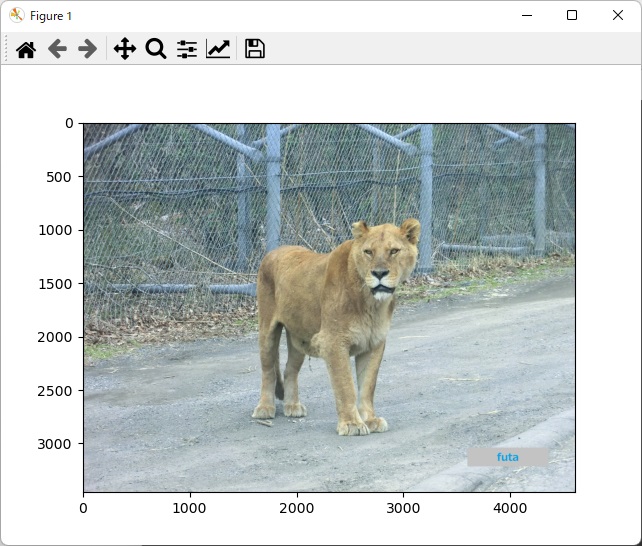Click the toolbar grip handle at the left

(7, 49)
